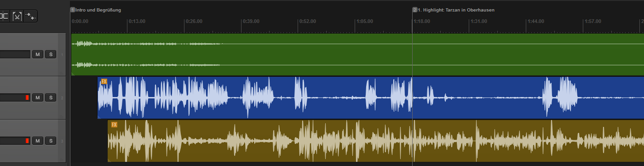The image size is (644, 166).
Task: Select the yellow audio item on track 3
Action: point(376,141)
